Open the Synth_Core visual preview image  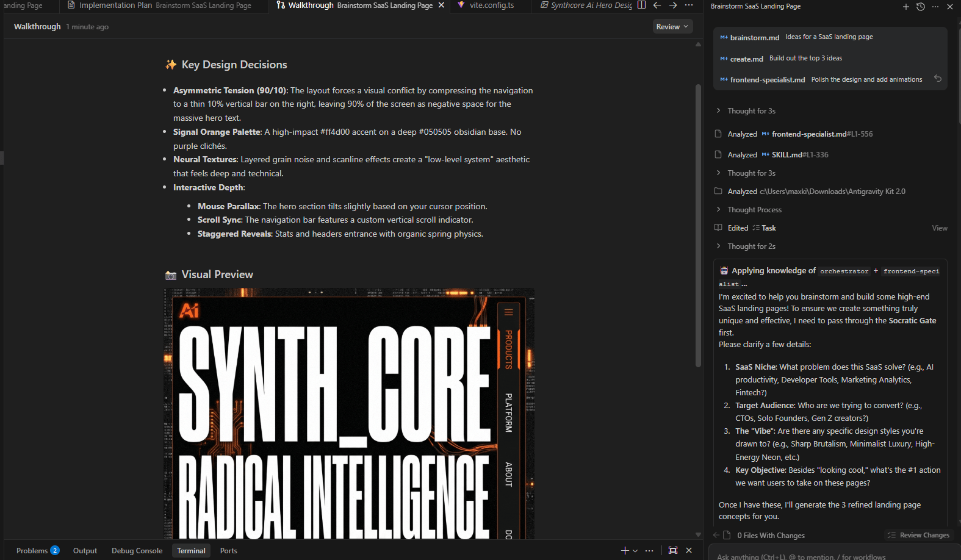(349, 414)
